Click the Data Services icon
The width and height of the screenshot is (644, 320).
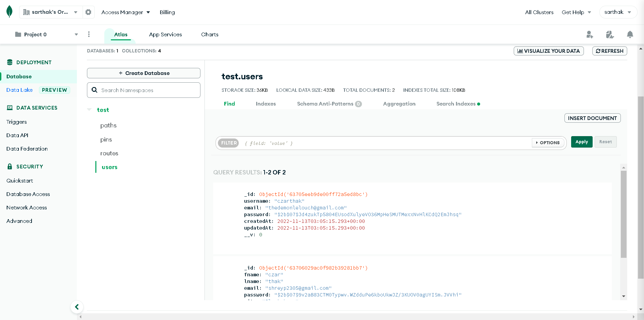[x=10, y=108]
